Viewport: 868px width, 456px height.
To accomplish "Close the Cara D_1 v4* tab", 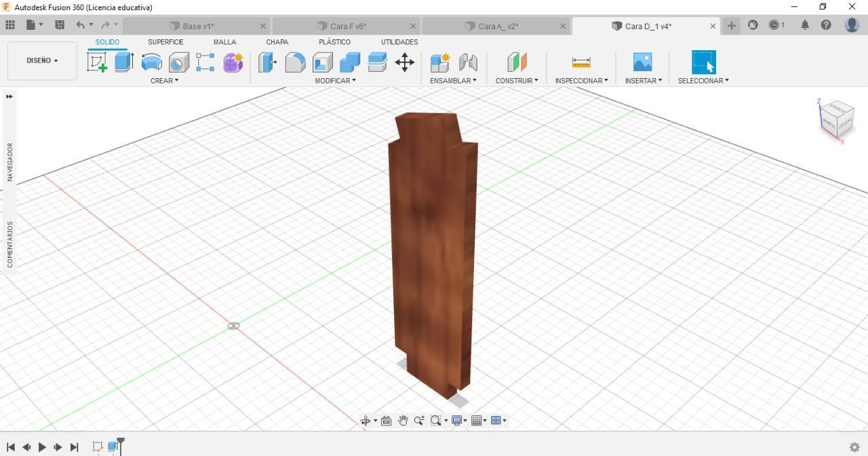I will click(x=713, y=26).
